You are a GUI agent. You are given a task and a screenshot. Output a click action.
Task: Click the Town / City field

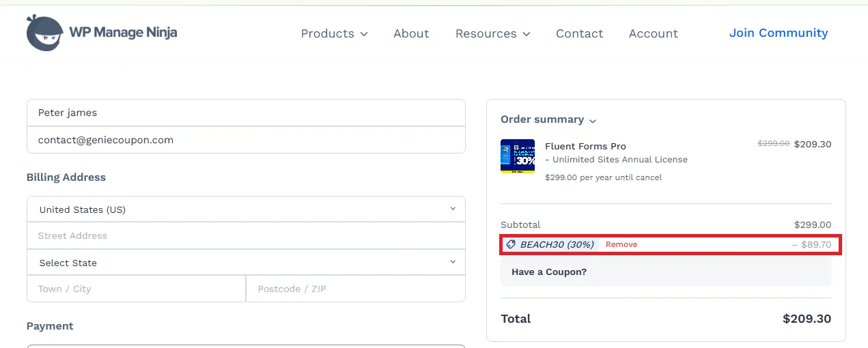coord(136,289)
